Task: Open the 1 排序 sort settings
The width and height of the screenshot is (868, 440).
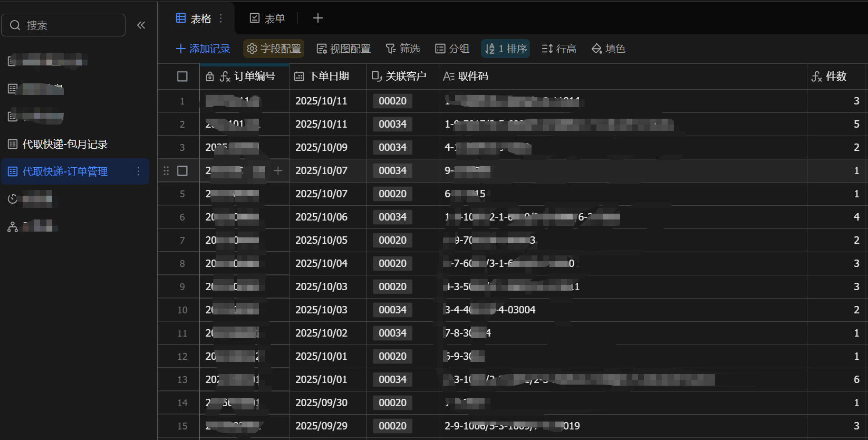Action: pos(506,49)
